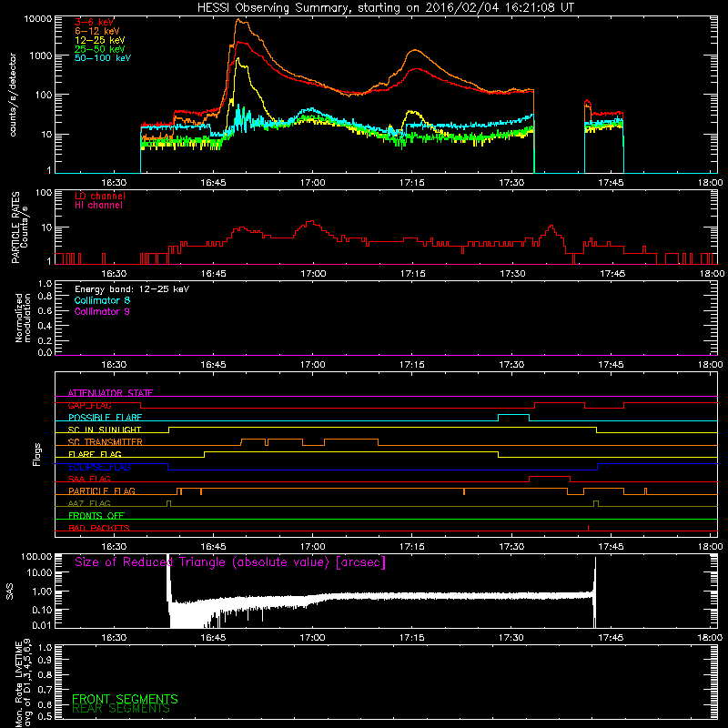The width and height of the screenshot is (728, 728).
Task: Click the 'HI channel' legend text
Action: [98, 205]
